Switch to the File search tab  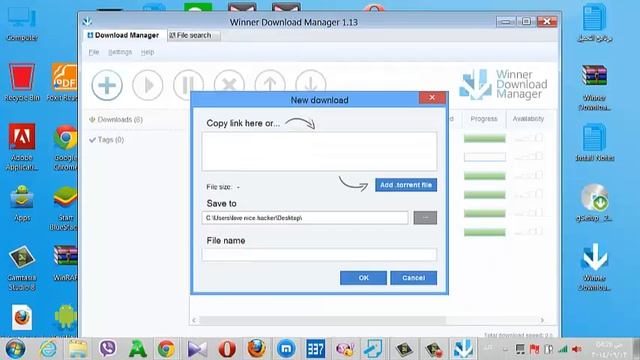click(x=193, y=36)
